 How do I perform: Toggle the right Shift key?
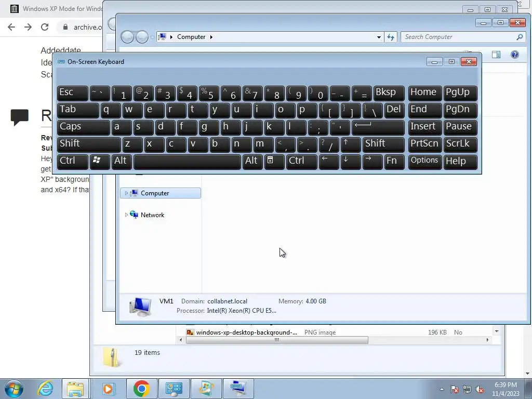click(383, 144)
